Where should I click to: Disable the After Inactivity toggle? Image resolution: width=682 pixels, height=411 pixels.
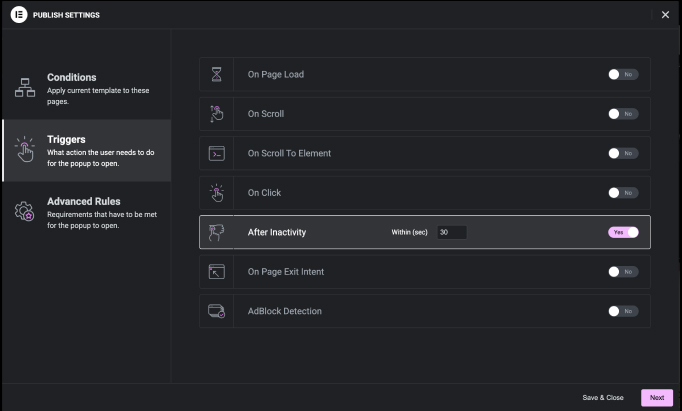(x=622, y=232)
